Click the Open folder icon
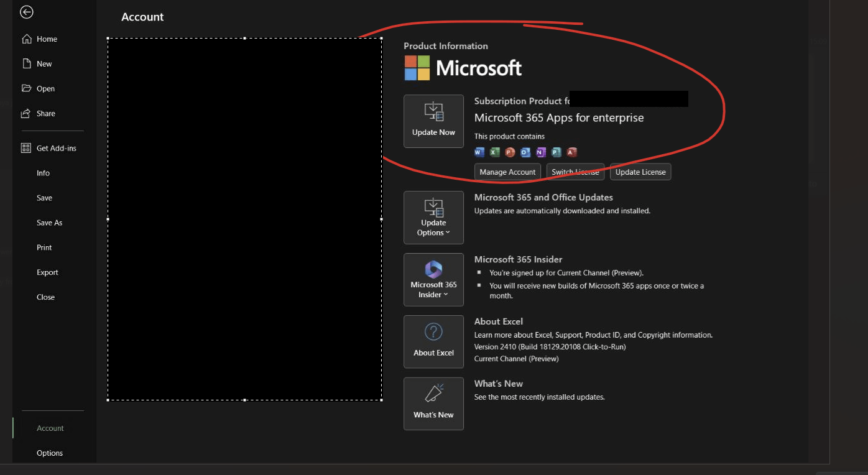868x475 pixels. point(26,88)
